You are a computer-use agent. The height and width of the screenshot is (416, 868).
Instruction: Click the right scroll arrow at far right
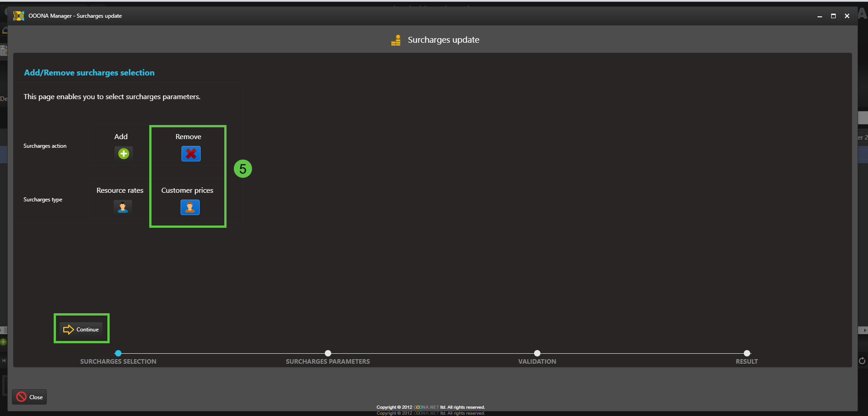864,331
